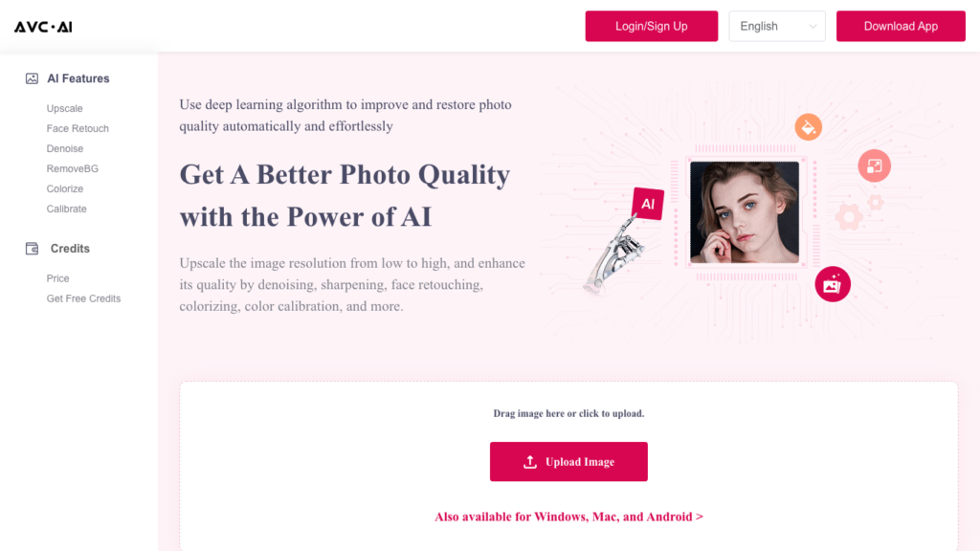
Task: Click the woman portrait sample image
Action: pos(745,212)
